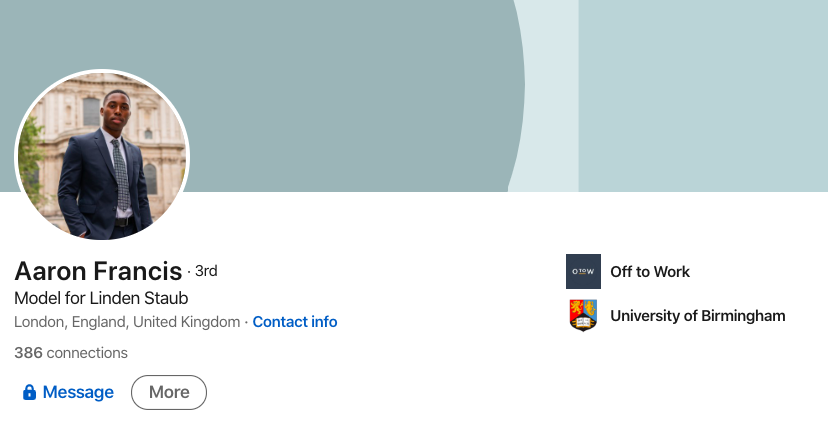This screenshot has height=429, width=828.
Task: Click the Off to Work company name
Action: (x=650, y=272)
